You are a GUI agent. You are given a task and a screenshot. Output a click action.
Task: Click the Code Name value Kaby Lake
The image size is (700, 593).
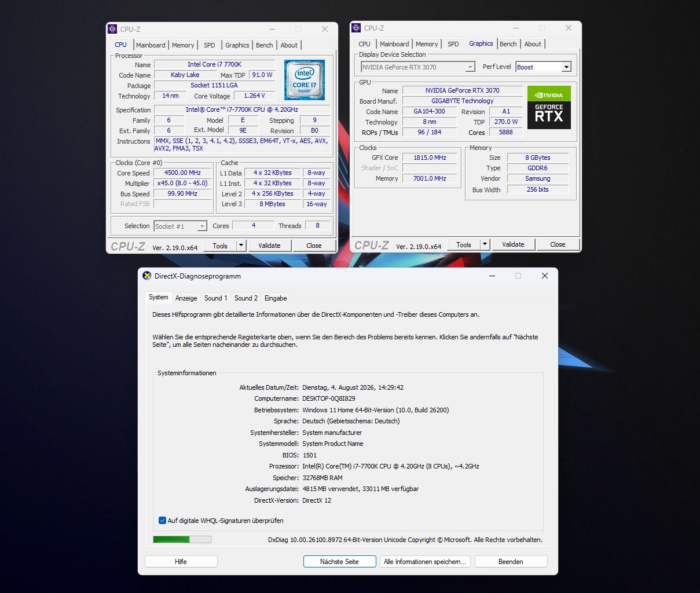coord(185,75)
